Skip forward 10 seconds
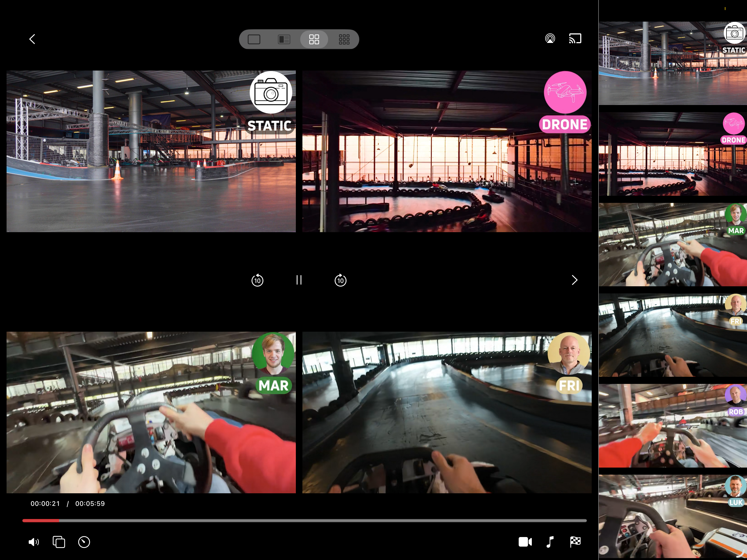 [340, 280]
